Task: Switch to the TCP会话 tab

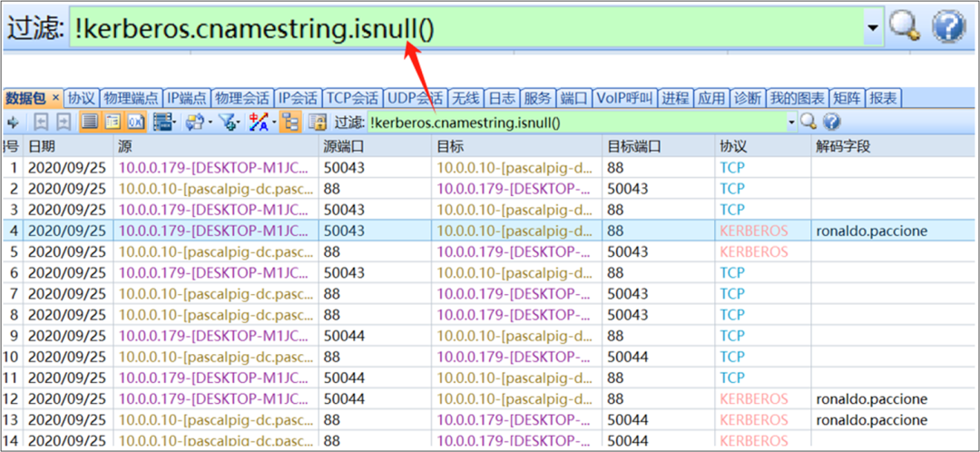Action: 352,98
